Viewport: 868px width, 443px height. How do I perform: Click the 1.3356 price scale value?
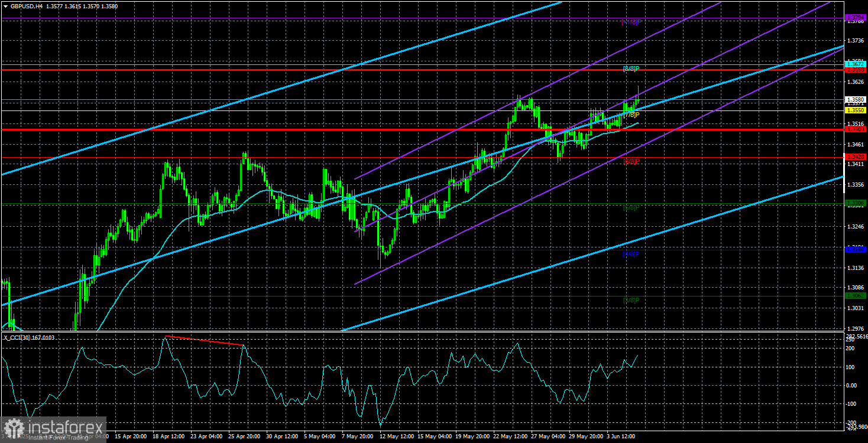point(856,185)
